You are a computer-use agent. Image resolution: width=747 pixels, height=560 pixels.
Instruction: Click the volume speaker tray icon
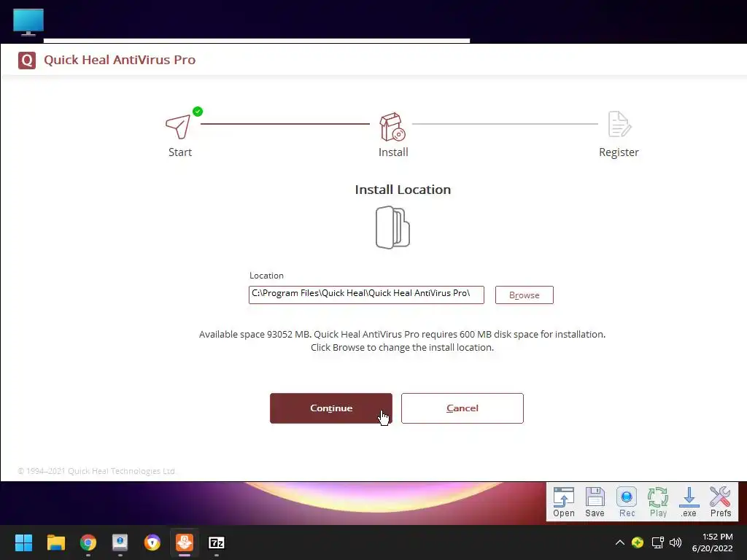pyautogui.click(x=676, y=542)
